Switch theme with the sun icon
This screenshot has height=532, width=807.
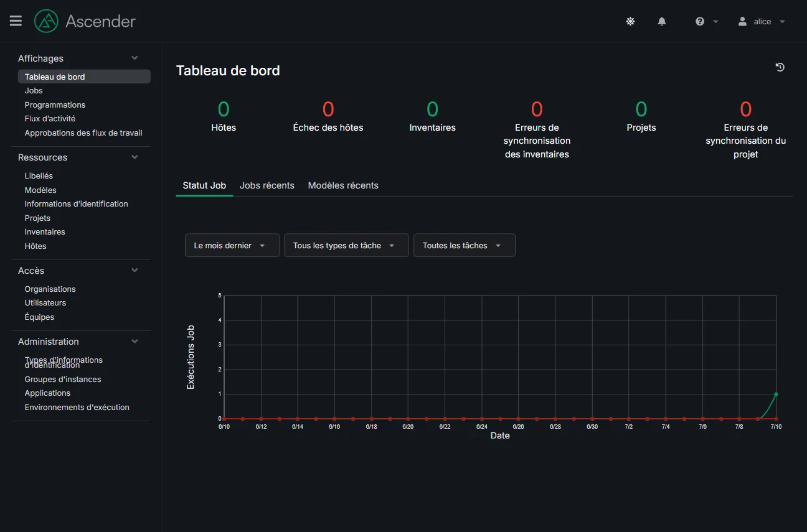630,21
